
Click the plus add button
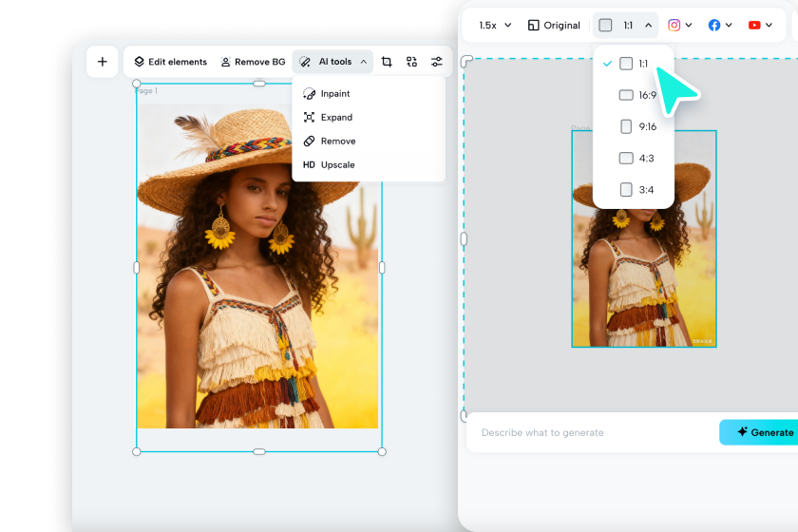(x=103, y=62)
